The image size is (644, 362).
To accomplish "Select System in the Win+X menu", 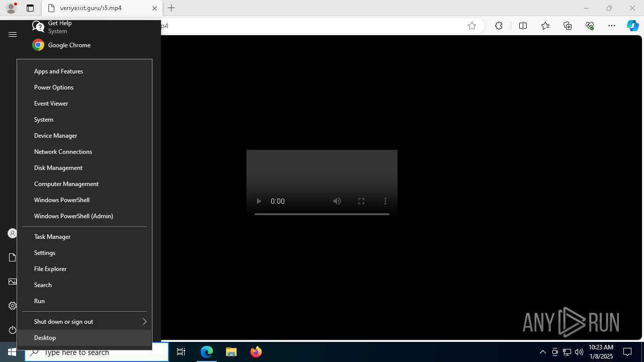I will pos(85,120).
